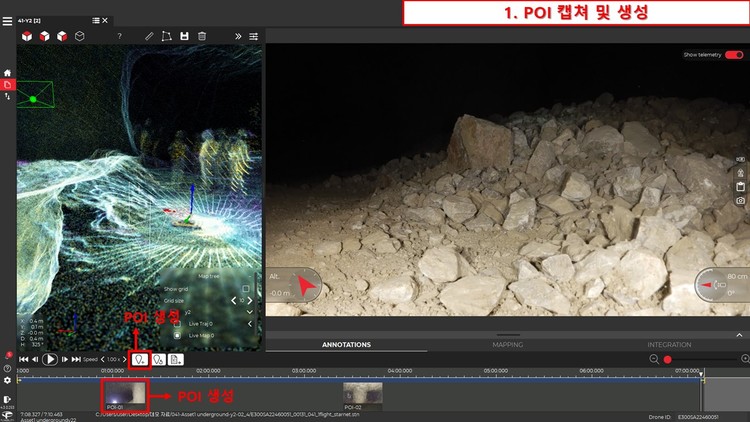
Task: Click the 80 cm distance gauge
Action: [722, 285]
